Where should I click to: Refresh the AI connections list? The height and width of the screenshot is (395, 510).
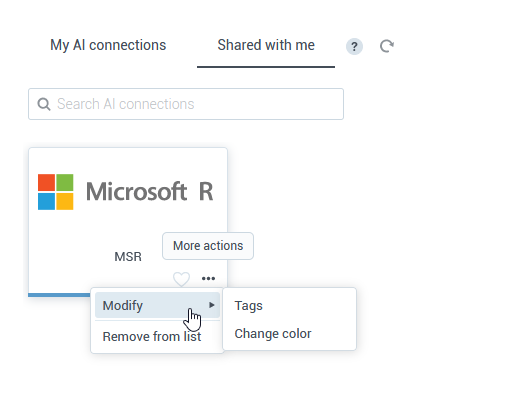point(387,46)
